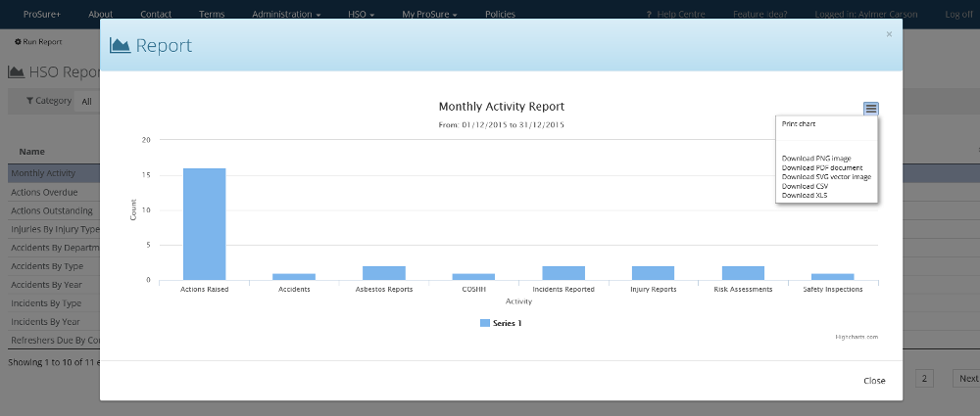This screenshot has height=416, width=980.
Task: Click the Asbestos Reports bar
Action: click(384, 273)
